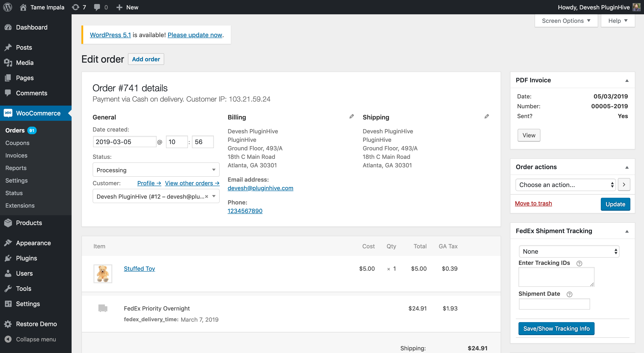Click the WordPress logo icon
Screen dimensions: 644x353
[x=8, y=7]
